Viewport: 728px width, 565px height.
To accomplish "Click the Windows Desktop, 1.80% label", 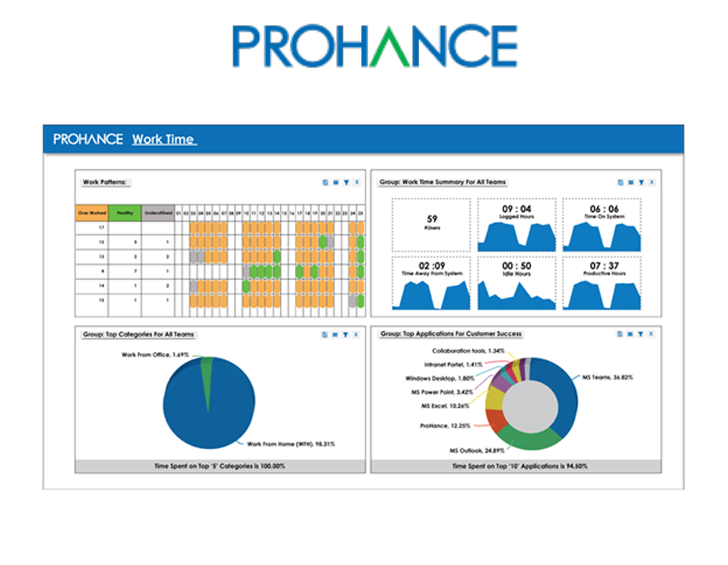I will 439,378.
